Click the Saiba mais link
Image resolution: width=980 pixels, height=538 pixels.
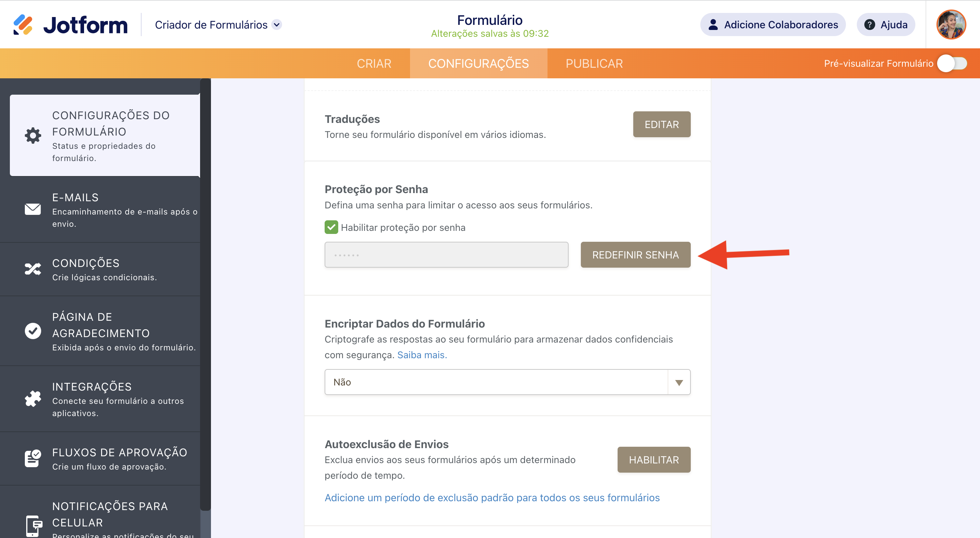pyautogui.click(x=422, y=355)
